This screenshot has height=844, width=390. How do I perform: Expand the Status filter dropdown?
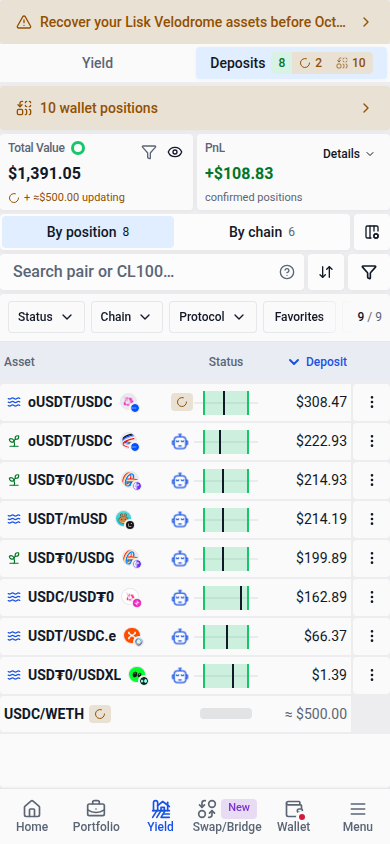tap(46, 317)
